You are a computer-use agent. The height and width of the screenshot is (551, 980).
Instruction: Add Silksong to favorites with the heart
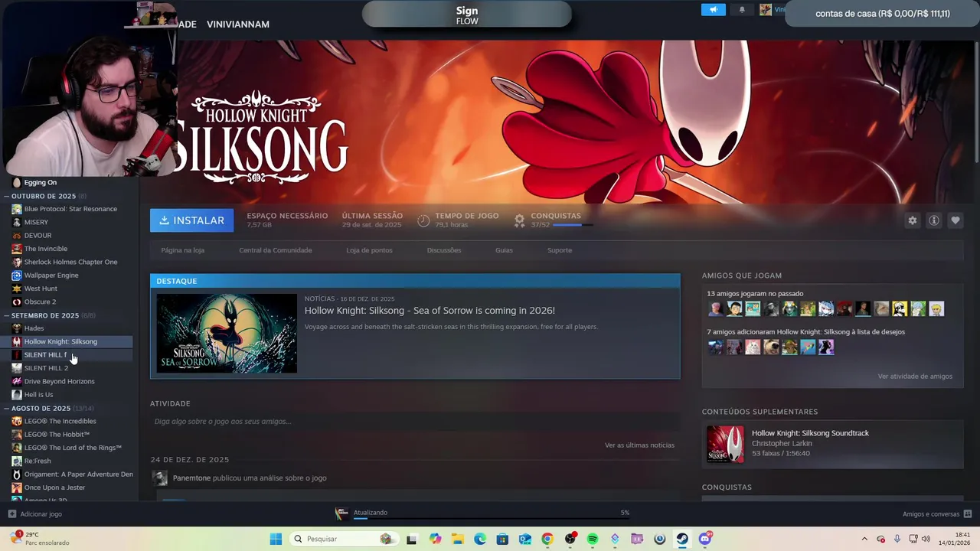pyautogui.click(x=955, y=220)
